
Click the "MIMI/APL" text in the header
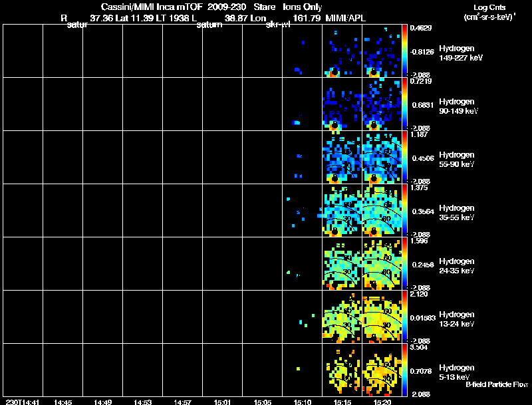(x=345, y=18)
